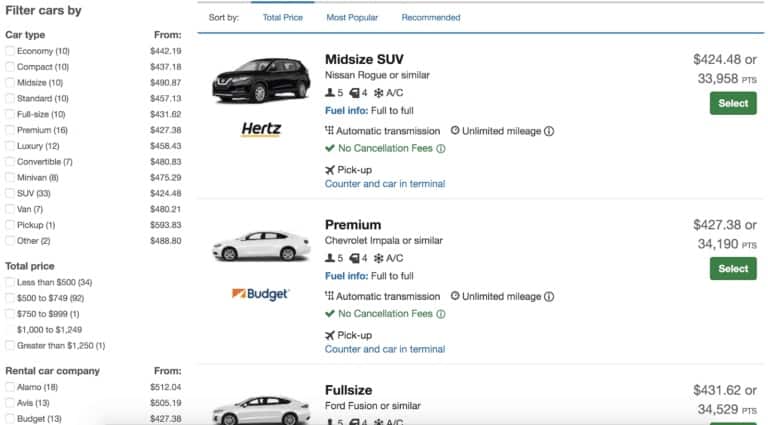The image size is (768, 425).
Task: Filter by Greater than $1,250 (1)
Action: [10, 346]
